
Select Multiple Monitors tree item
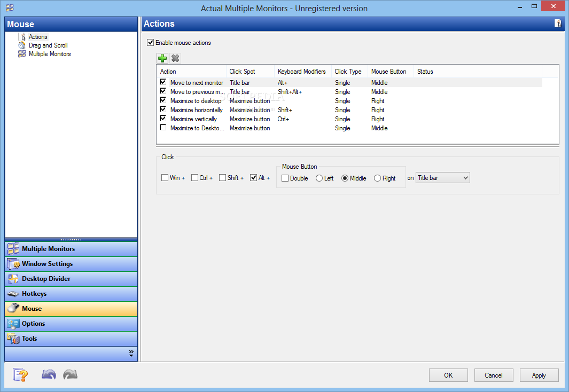[50, 53]
